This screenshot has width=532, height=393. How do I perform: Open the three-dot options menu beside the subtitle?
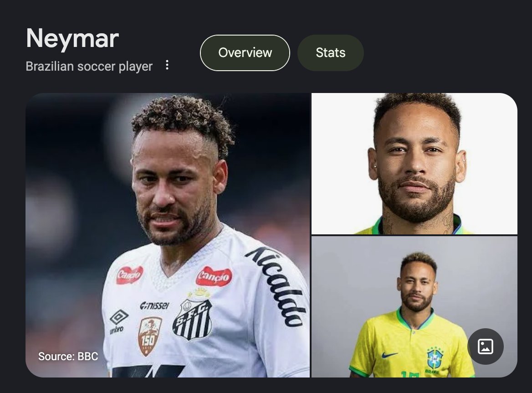[167, 65]
